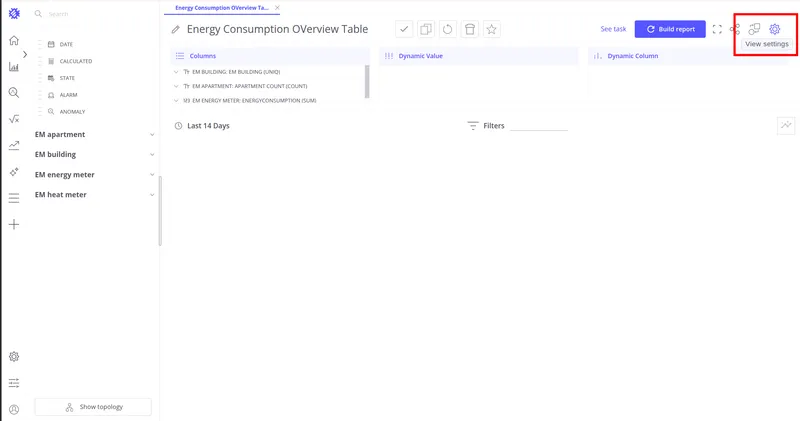Click the app logo in sidebar
Image resolution: width=800 pixels, height=421 pixels.
14,14
